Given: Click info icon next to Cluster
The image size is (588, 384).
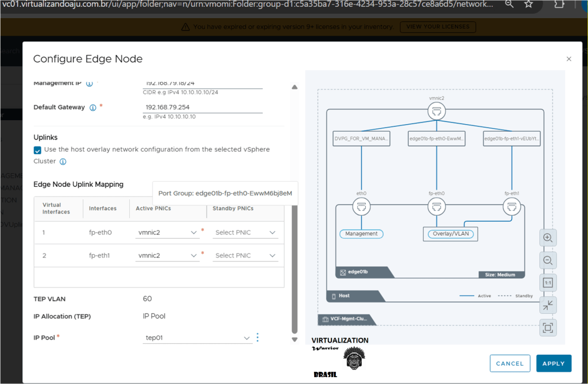Looking at the screenshot, I should click(x=63, y=162).
